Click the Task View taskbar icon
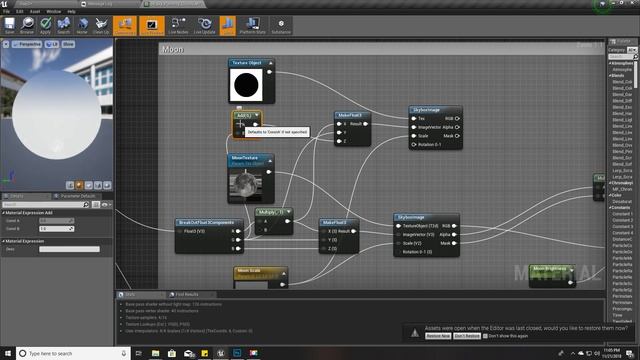 (139, 353)
